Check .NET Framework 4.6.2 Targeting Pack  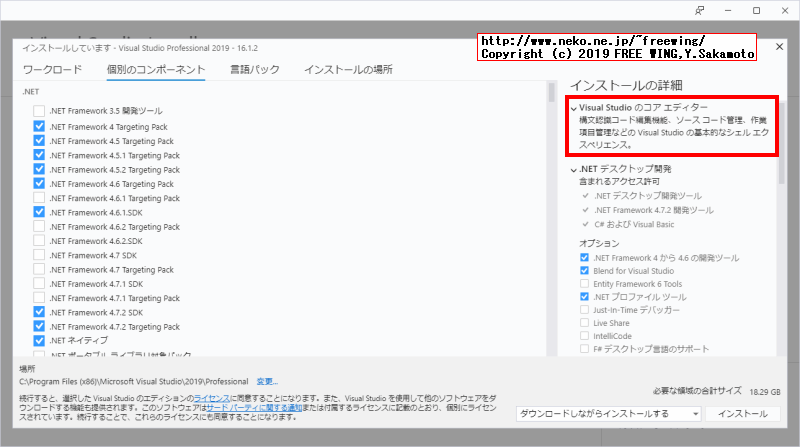pos(39,227)
